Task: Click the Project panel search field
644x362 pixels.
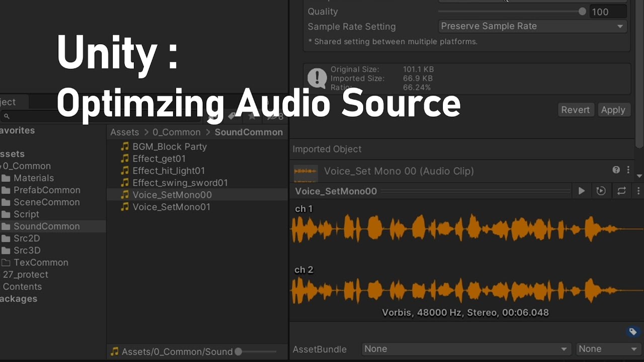Action: click(101, 116)
